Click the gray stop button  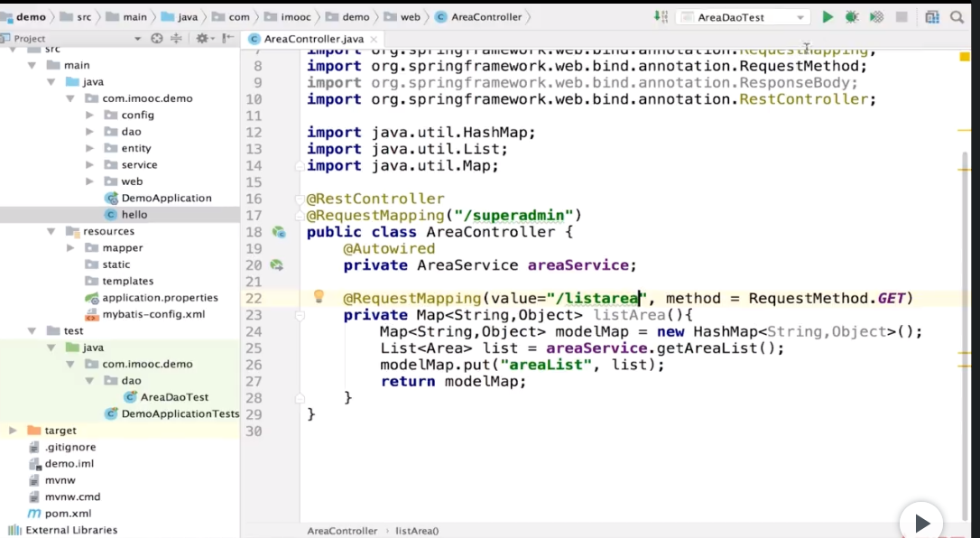(901, 17)
